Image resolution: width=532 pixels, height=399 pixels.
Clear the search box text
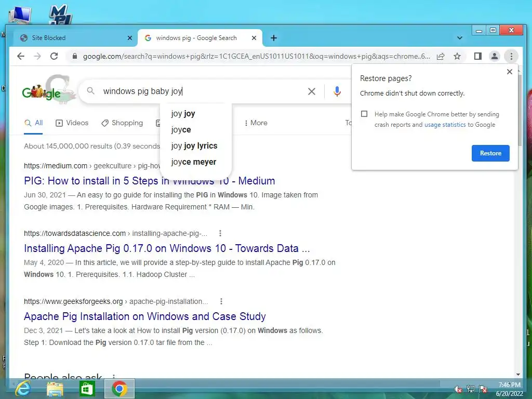[312, 91]
